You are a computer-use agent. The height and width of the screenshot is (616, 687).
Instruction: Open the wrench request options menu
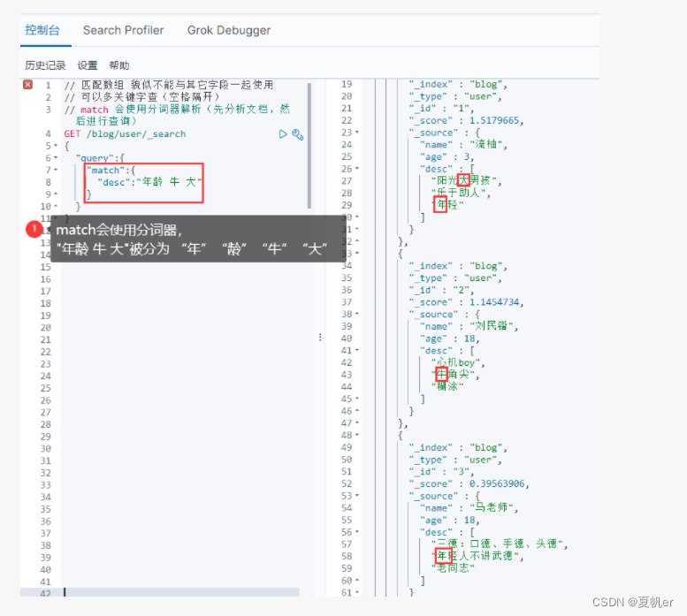[x=297, y=134]
